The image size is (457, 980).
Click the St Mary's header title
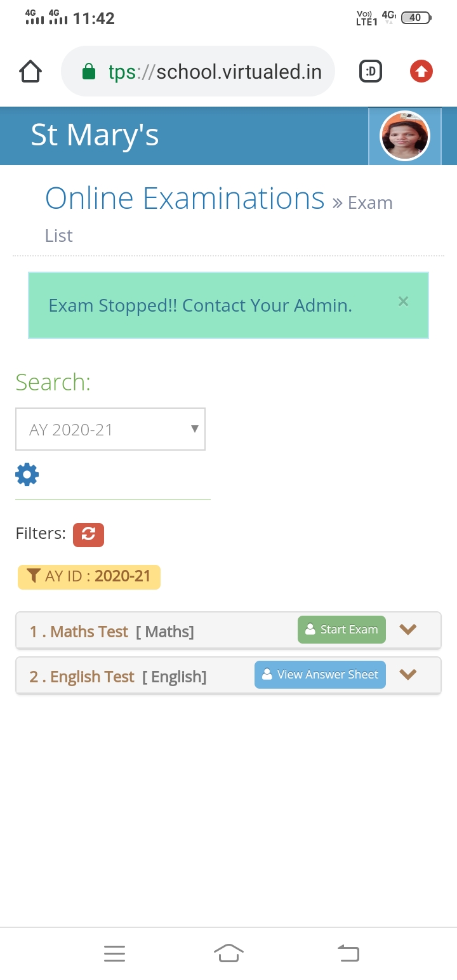tap(95, 135)
